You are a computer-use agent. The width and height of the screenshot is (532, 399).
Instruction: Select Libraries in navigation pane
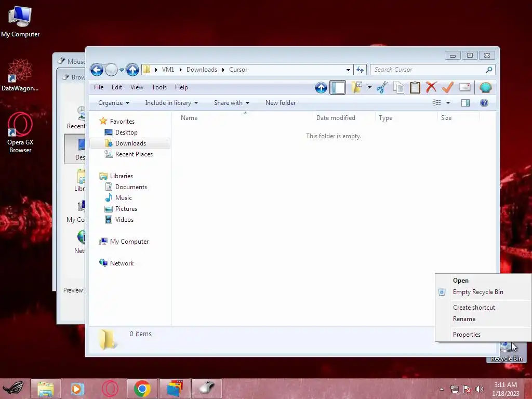pos(122,176)
